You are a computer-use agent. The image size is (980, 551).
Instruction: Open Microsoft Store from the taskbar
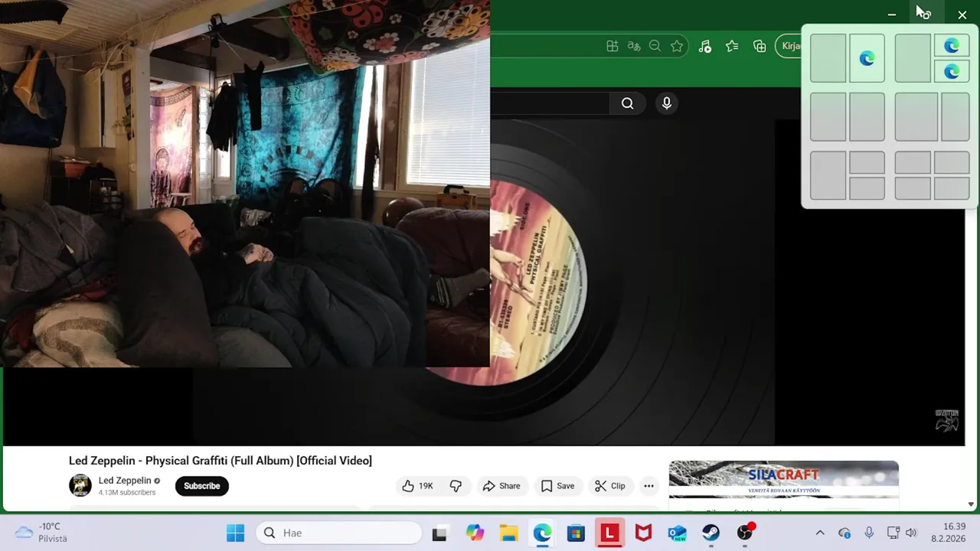(x=576, y=533)
